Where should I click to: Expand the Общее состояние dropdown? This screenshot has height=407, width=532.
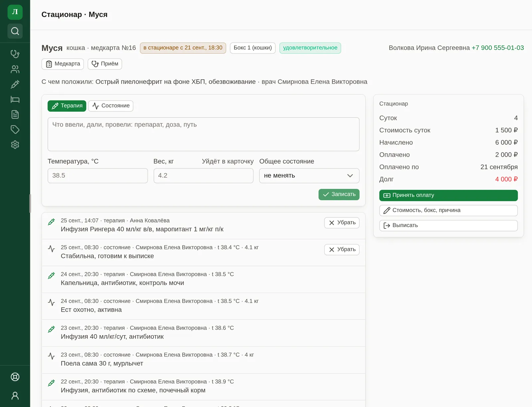coord(309,176)
